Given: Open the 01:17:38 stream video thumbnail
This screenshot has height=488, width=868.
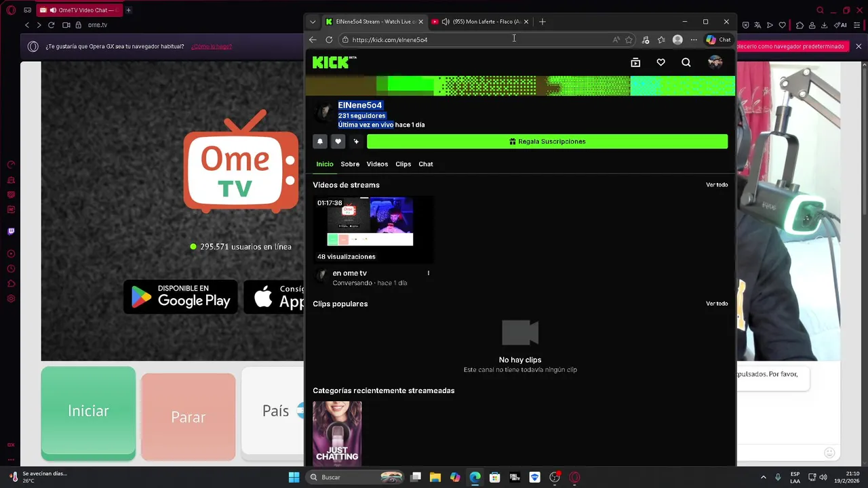Looking at the screenshot, I should tap(373, 229).
